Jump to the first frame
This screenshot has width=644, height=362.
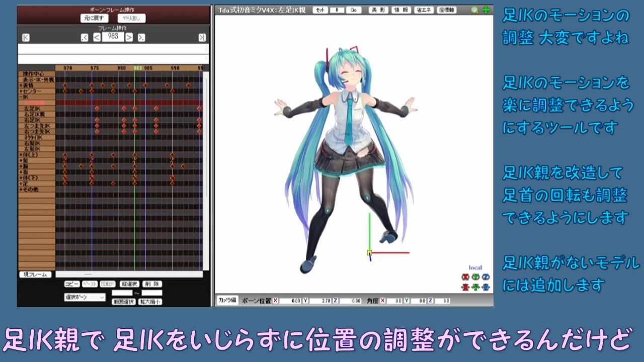(26, 37)
